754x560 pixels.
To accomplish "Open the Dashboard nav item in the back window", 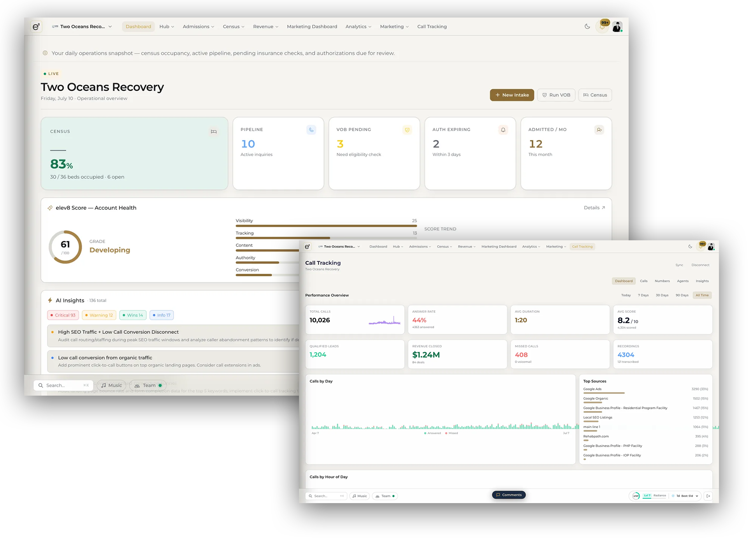I will (138, 26).
